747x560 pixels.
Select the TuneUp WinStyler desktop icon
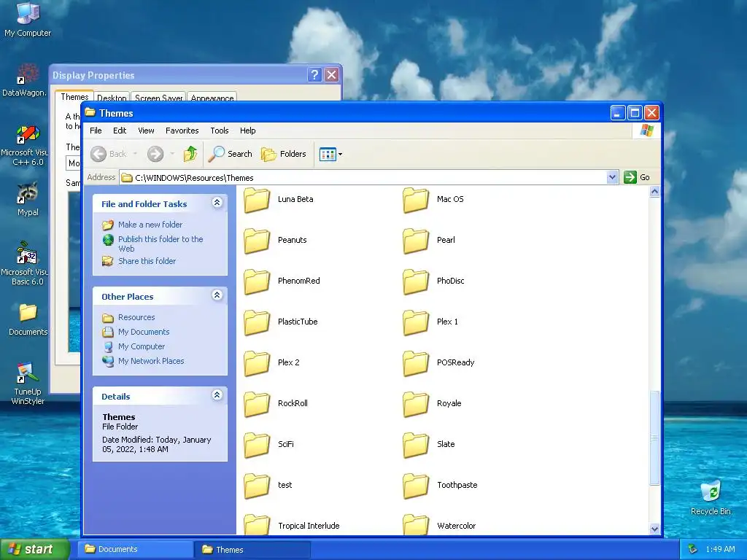pyautogui.click(x=28, y=384)
